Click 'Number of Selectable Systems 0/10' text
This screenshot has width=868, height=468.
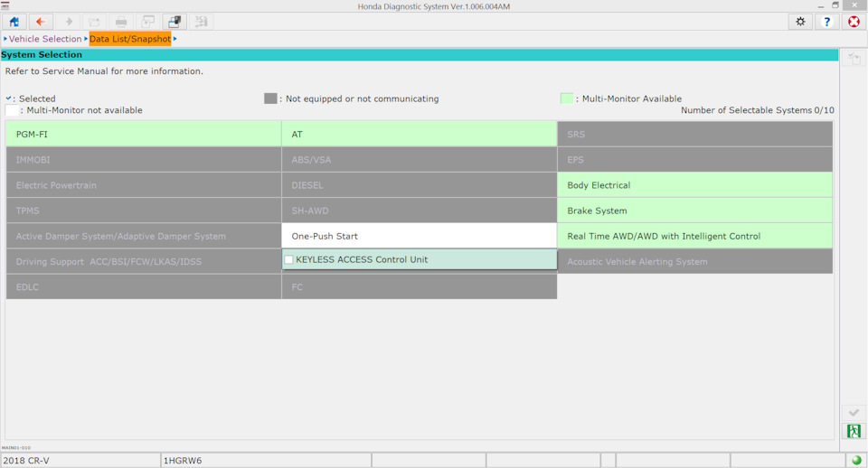click(758, 110)
